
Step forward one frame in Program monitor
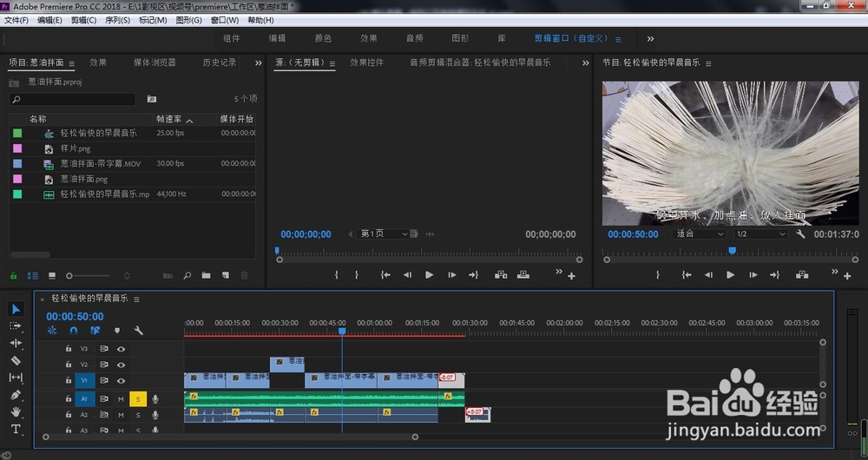753,275
